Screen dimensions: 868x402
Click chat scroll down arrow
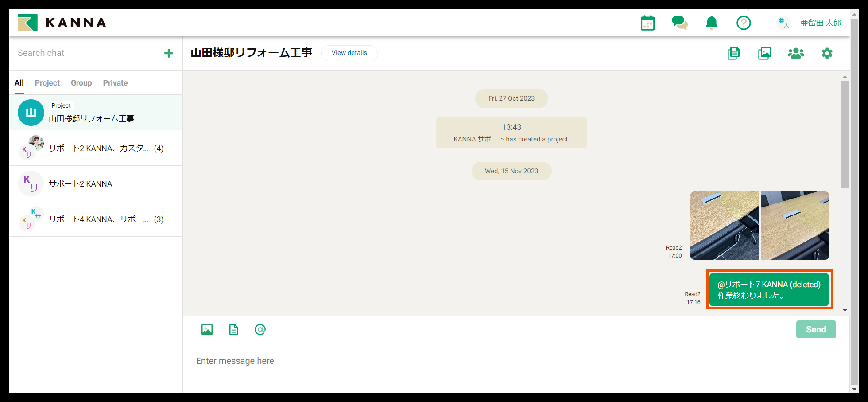click(x=845, y=310)
